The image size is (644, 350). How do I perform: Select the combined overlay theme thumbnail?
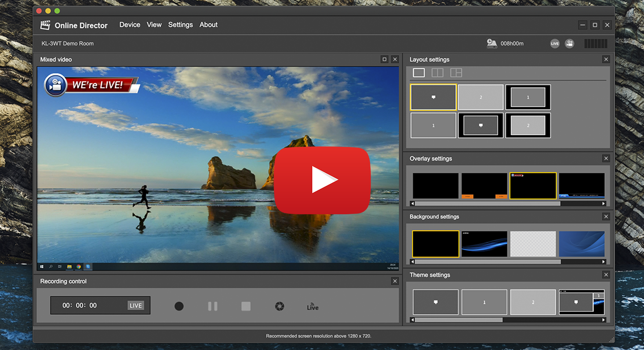(x=581, y=302)
